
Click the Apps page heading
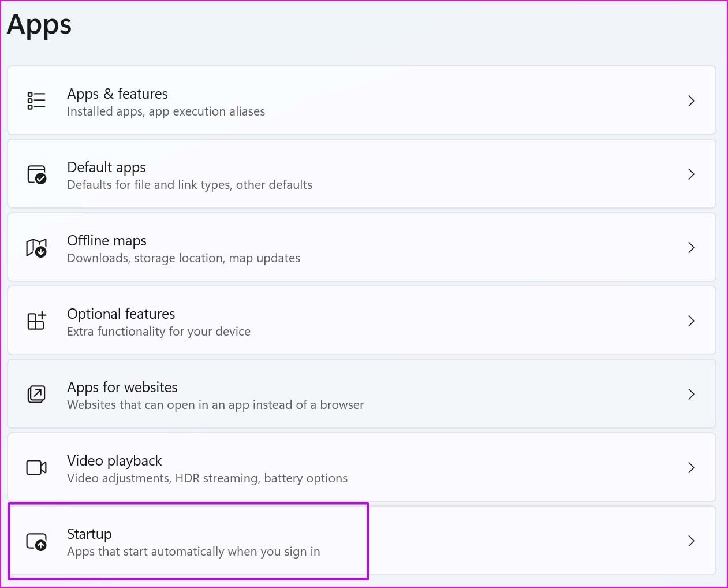coord(39,25)
